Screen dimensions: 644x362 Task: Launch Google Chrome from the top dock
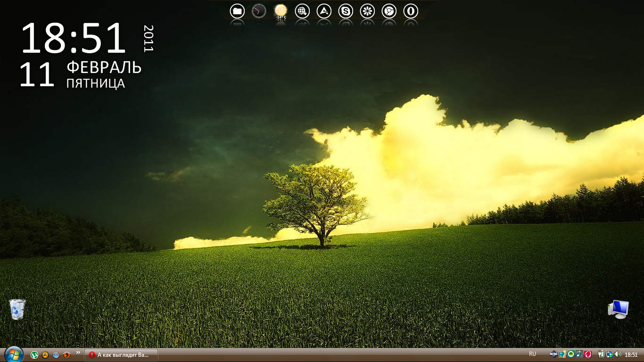[389, 11]
